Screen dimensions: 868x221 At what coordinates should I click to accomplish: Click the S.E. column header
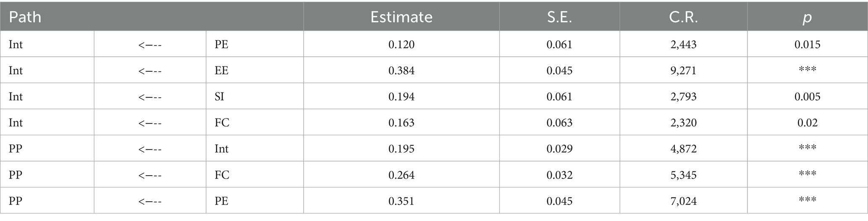559,17
